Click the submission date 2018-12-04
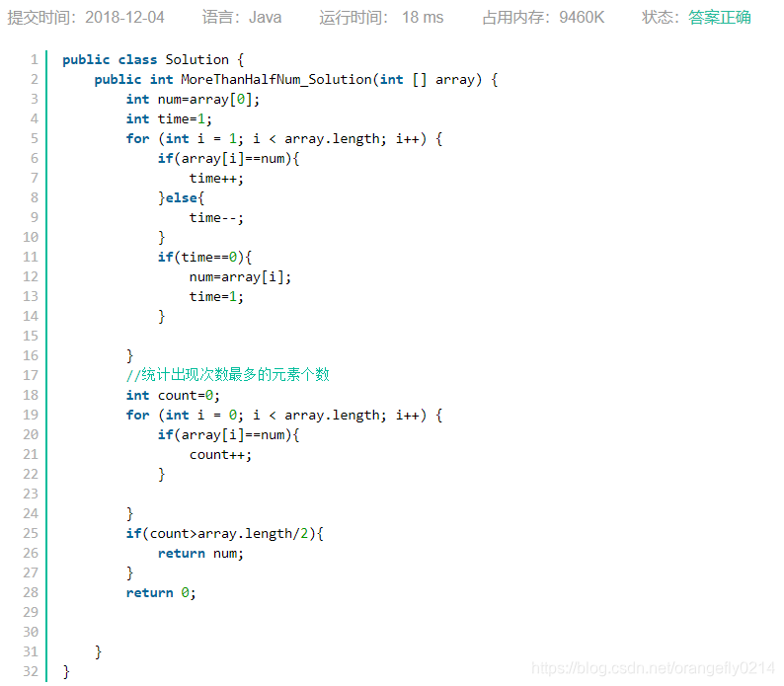The image size is (784, 686). 124,18
